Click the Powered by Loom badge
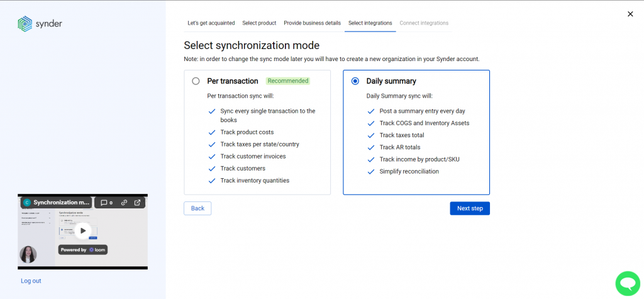 [x=83, y=250]
